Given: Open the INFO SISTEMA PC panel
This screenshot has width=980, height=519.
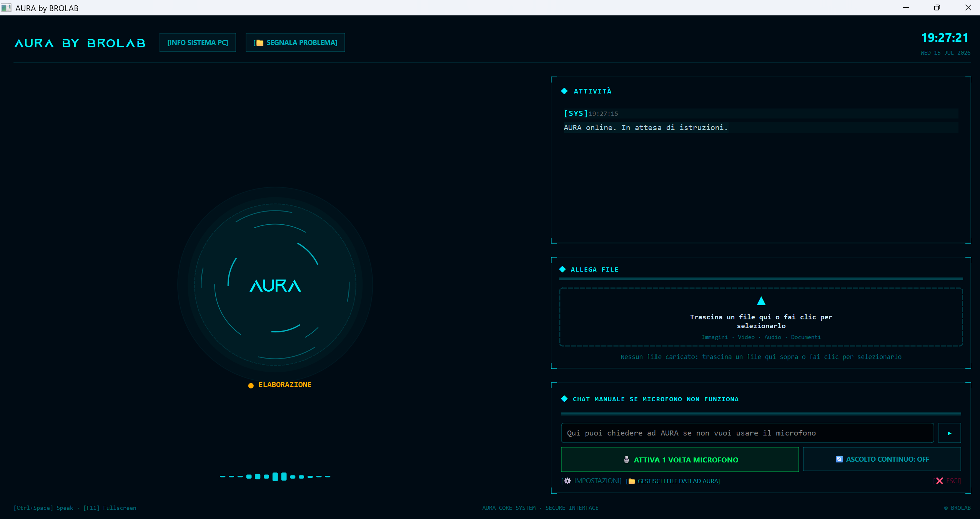Looking at the screenshot, I should click(x=198, y=43).
